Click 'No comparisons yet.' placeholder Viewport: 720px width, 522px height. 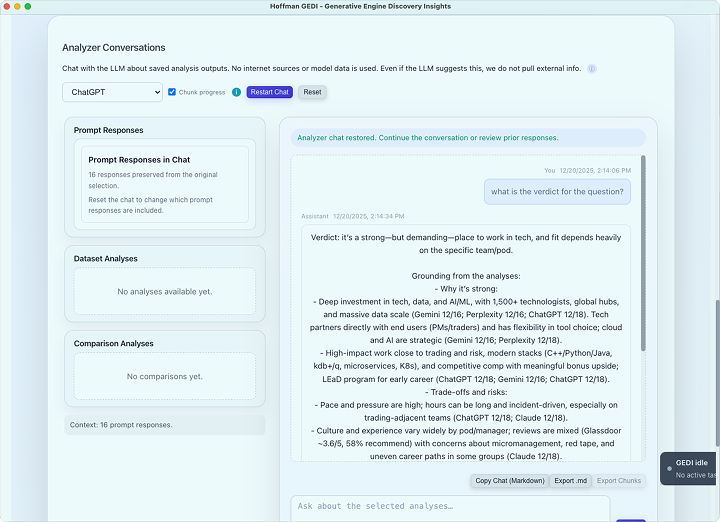coord(165,376)
